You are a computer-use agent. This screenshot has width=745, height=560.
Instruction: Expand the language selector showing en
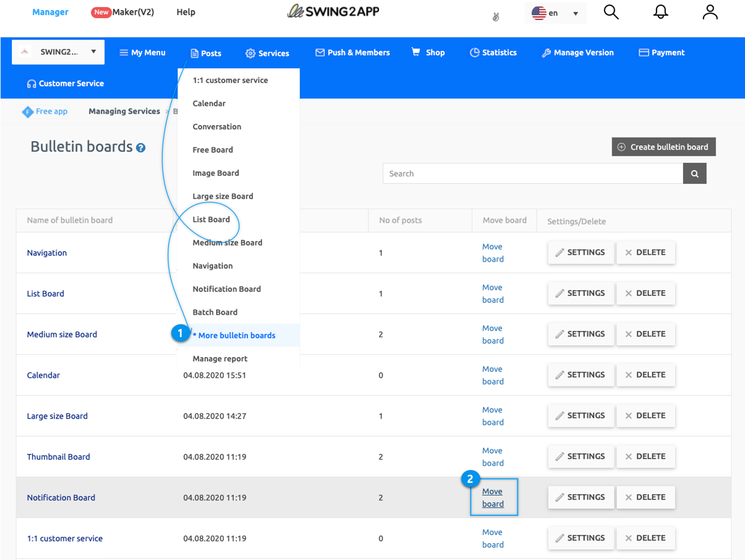[x=555, y=13]
